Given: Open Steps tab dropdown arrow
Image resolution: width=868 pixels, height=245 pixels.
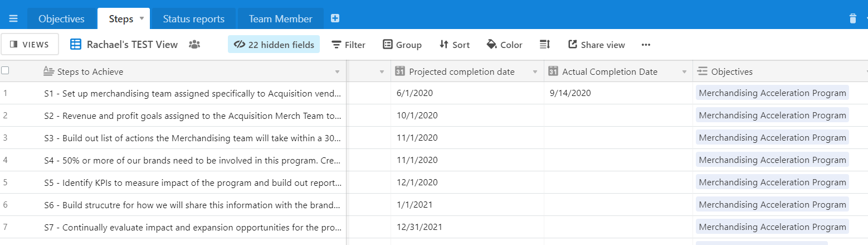Looking at the screenshot, I should coord(142,18).
